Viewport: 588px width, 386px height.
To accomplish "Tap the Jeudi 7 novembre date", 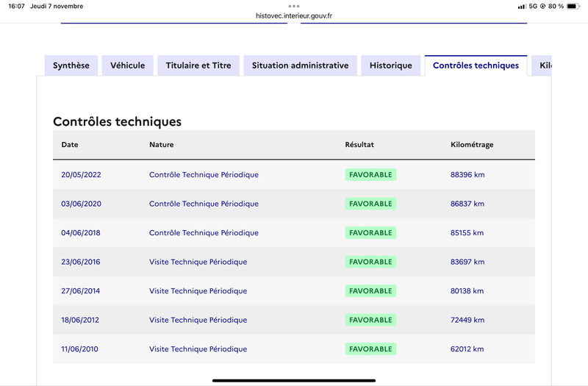I will pyautogui.click(x=57, y=6).
